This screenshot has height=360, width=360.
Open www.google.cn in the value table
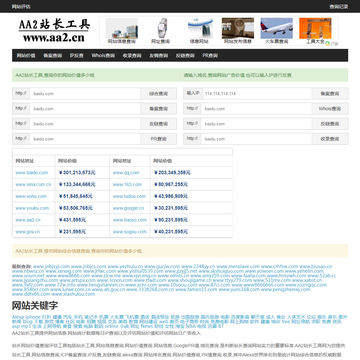(128, 208)
